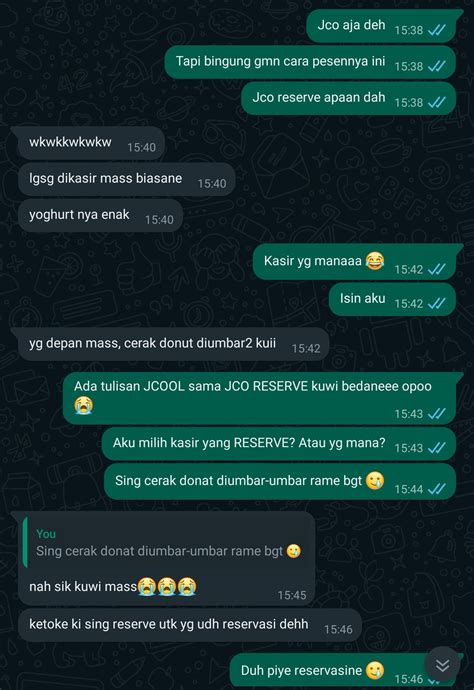Image resolution: width=474 pixels, height=690 pixels.
Task: Select the "Ada tulisan JCOOL sama JCO RESERVE" bubble
Action: (259, 398)
